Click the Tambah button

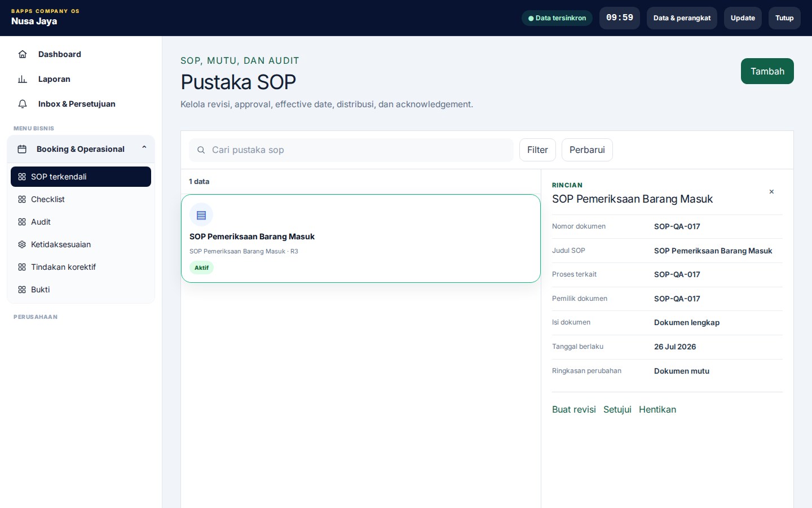[x=767, y=71]
